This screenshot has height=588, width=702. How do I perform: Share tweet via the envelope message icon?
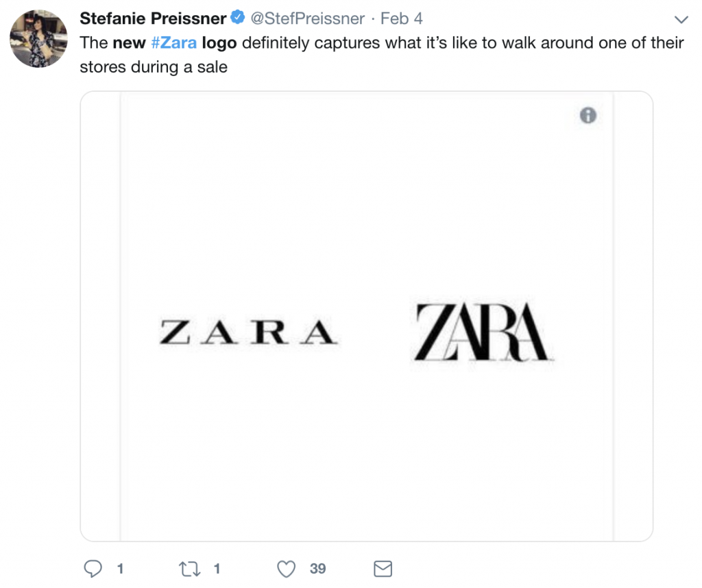382,569
